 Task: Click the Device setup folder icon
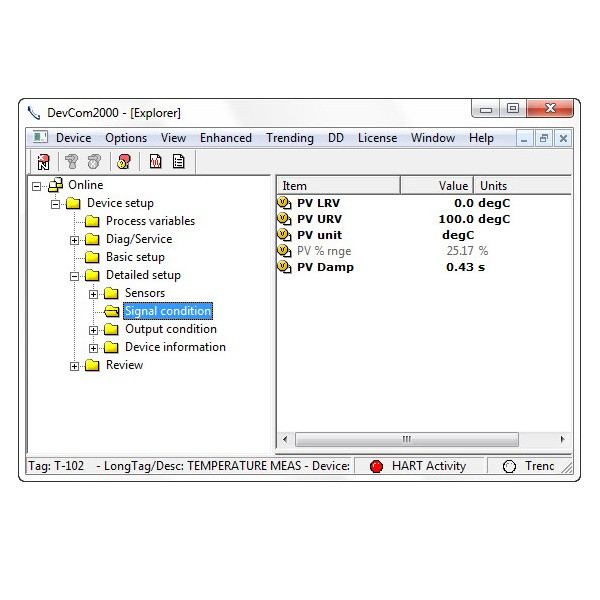[x=73, y=203]
